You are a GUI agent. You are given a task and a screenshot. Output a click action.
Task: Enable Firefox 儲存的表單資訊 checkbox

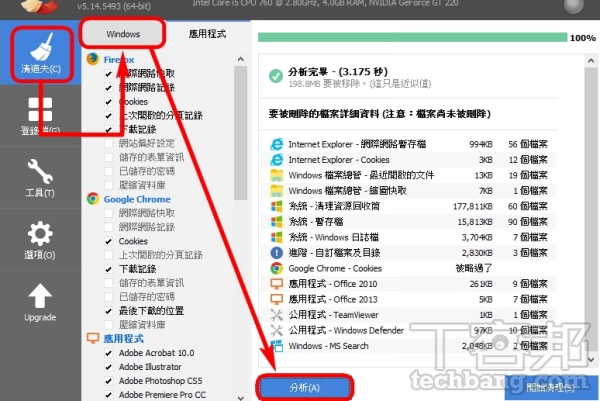(x=109, y=157)
